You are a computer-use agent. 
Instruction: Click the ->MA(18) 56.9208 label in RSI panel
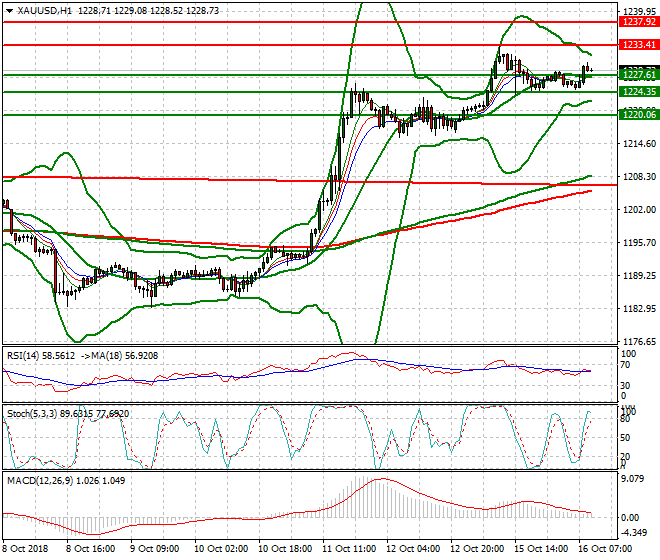pos(119,356)
